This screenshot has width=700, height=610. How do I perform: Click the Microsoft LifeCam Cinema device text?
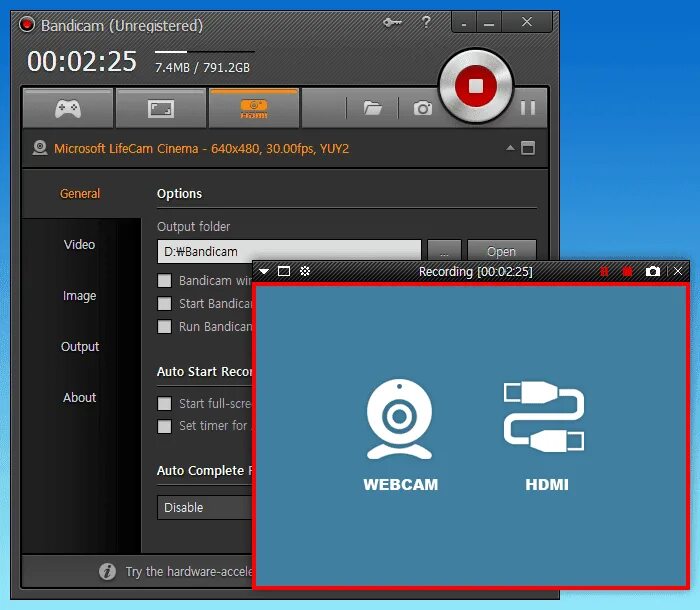201,148
